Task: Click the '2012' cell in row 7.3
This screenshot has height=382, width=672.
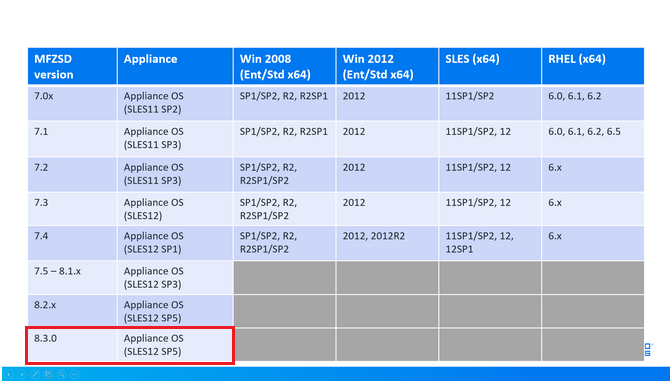Action: [387, 209]
